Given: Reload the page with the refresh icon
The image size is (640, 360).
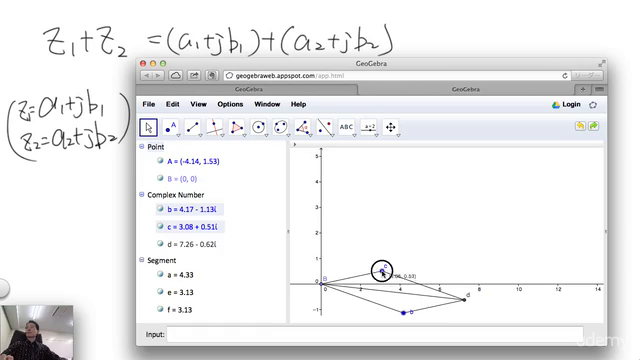Looking at the screenshot, I should click(565, 76).
